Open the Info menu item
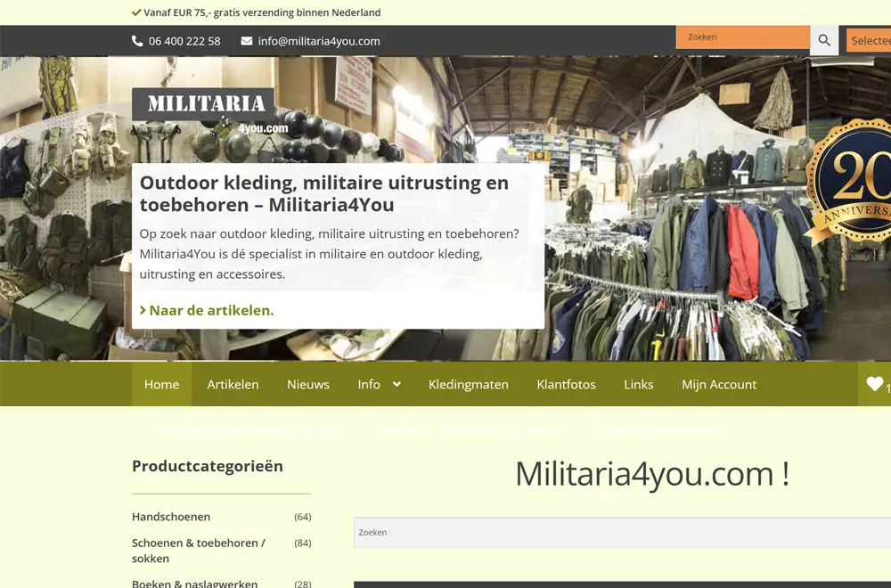Image resolution: width=891 pixels, height=588 pixels. point(369,384)
